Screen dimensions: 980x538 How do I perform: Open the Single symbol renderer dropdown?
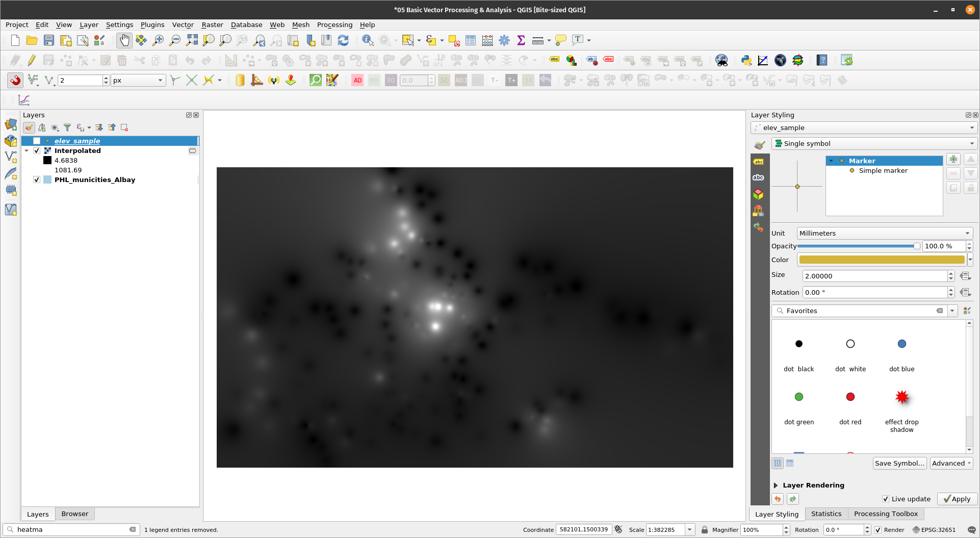(874, 143)
